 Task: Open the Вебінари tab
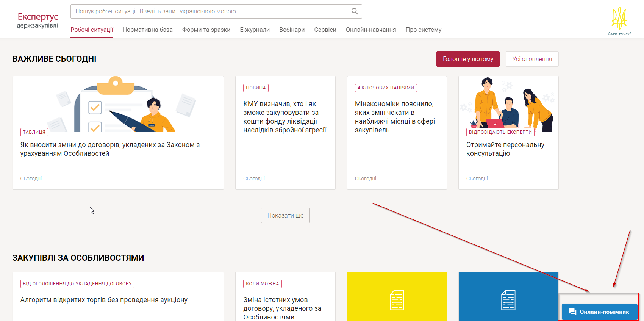[x=292, y=30]
